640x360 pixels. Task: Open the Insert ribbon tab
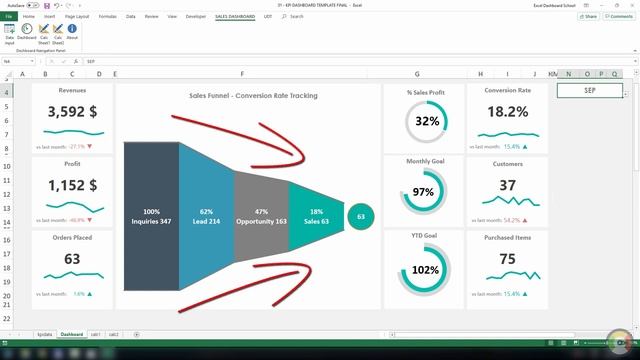[49, 16]
